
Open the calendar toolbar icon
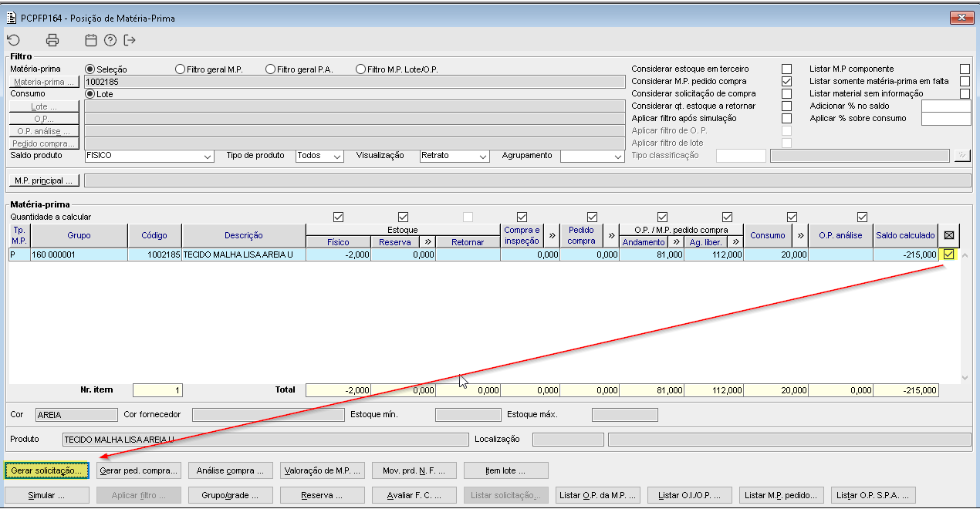tap(91, 41)
